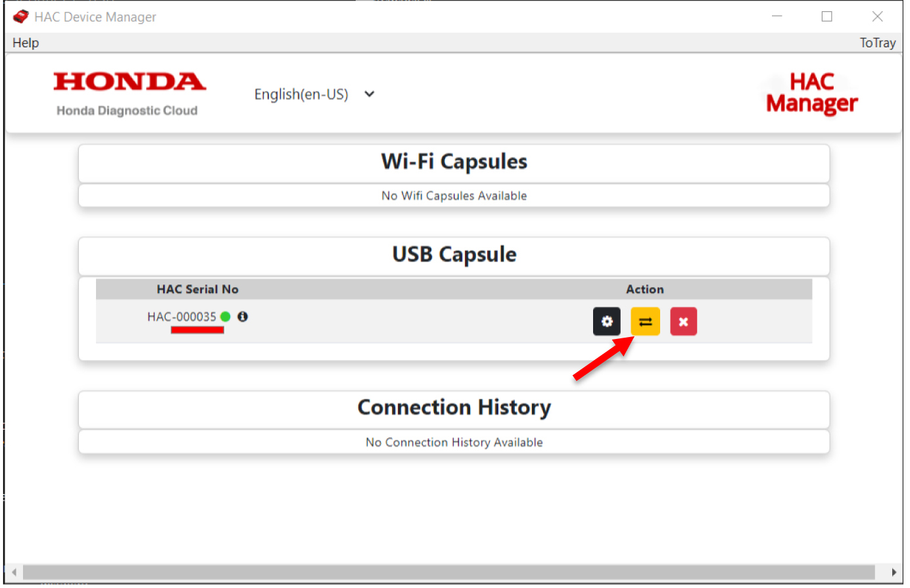The image size is (910, 588).
Task: Click yellow connect arrows button for HAC-000035
Action: (x=645, y=321)
